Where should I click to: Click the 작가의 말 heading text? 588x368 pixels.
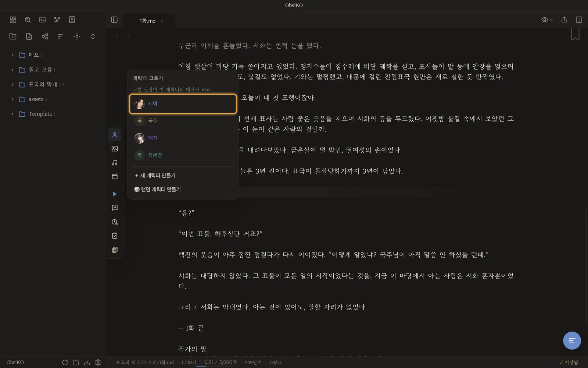click(193, 349)
